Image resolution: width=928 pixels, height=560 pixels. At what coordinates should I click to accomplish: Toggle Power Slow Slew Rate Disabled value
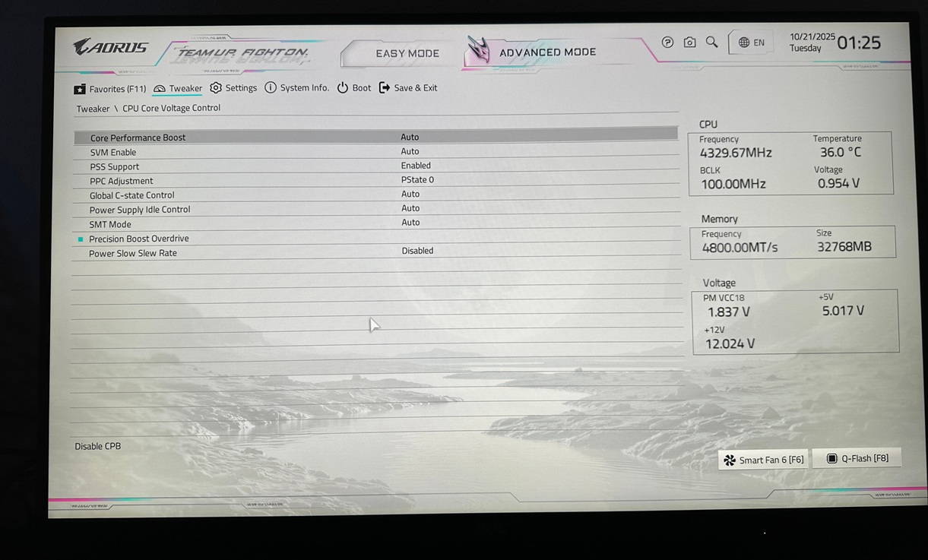[417, 251]
